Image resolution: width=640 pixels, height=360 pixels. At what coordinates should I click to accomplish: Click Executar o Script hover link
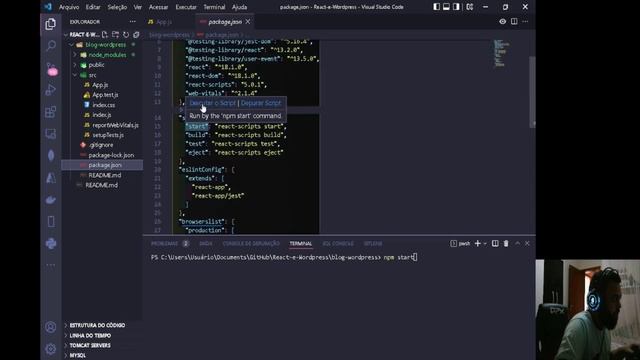click(212, 103)
